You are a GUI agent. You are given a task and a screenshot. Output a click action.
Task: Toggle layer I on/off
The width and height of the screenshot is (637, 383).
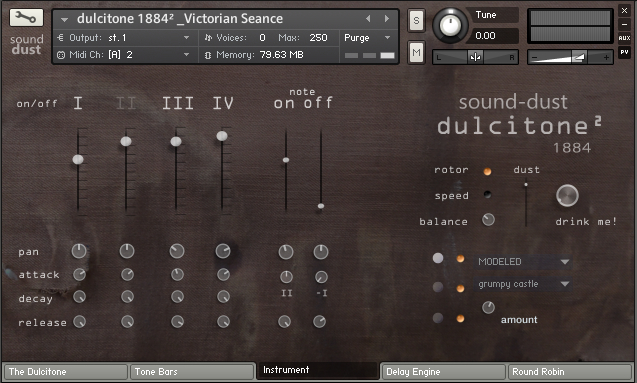(x=78, y=103)
